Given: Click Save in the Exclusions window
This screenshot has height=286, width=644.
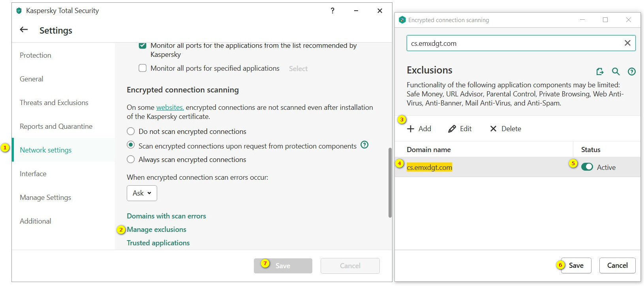Looking at the screenshot, I should coord(576,265).
